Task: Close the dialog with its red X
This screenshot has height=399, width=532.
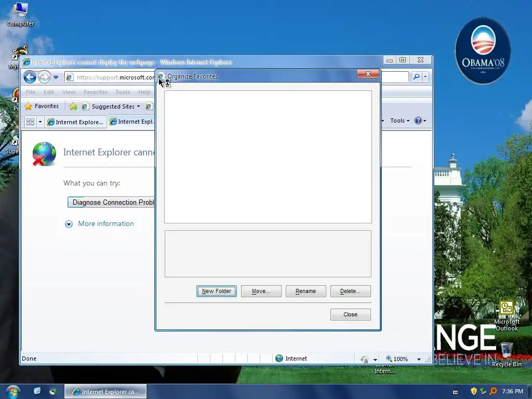Action: click(x=368, y=74)
